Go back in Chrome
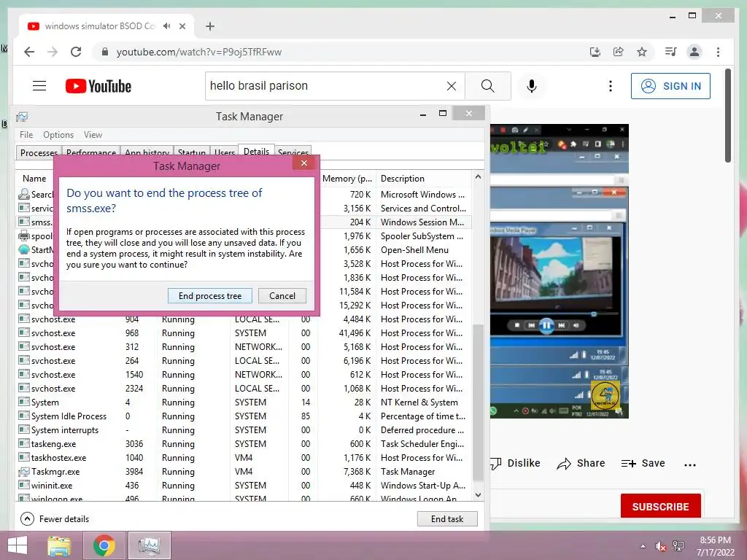 29,52
